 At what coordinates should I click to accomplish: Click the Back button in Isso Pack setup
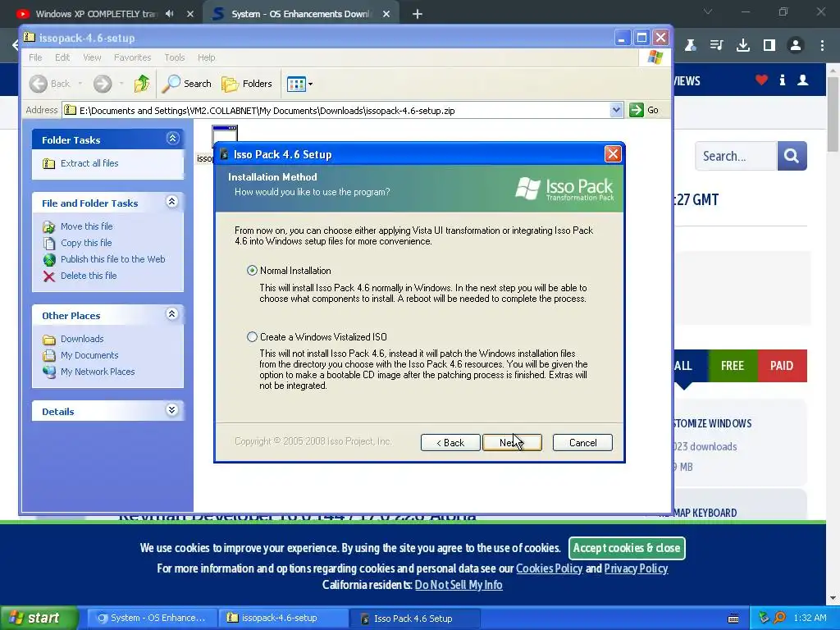pos(450,442)
